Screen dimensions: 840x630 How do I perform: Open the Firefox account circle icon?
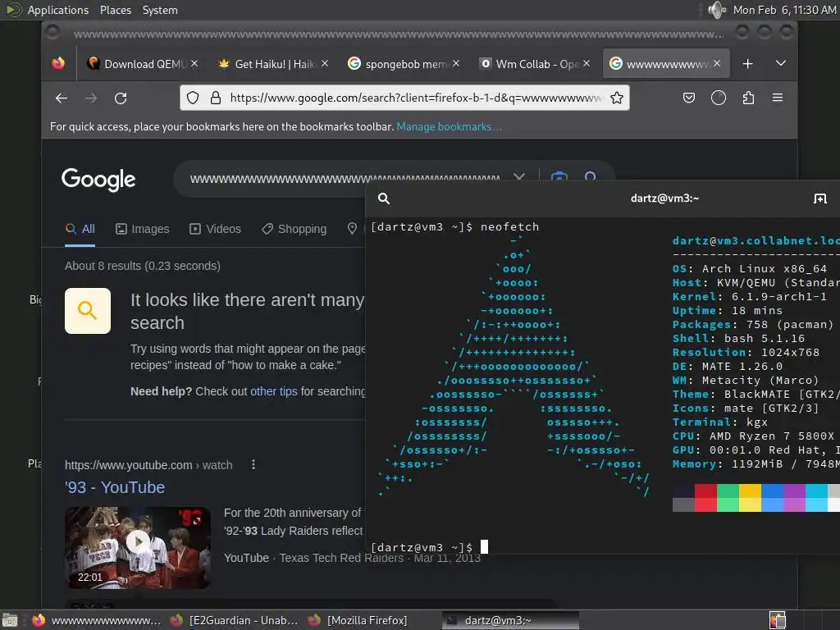[x=719, y=98]
